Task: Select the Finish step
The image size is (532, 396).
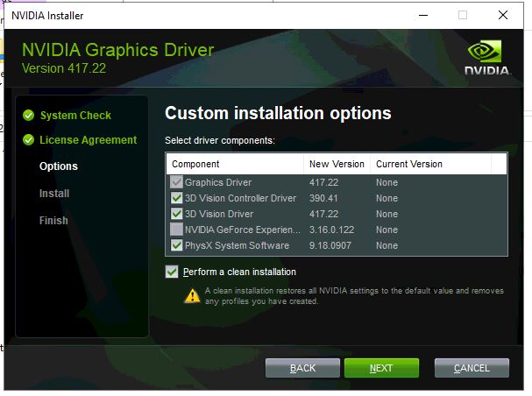Action: 53,221
